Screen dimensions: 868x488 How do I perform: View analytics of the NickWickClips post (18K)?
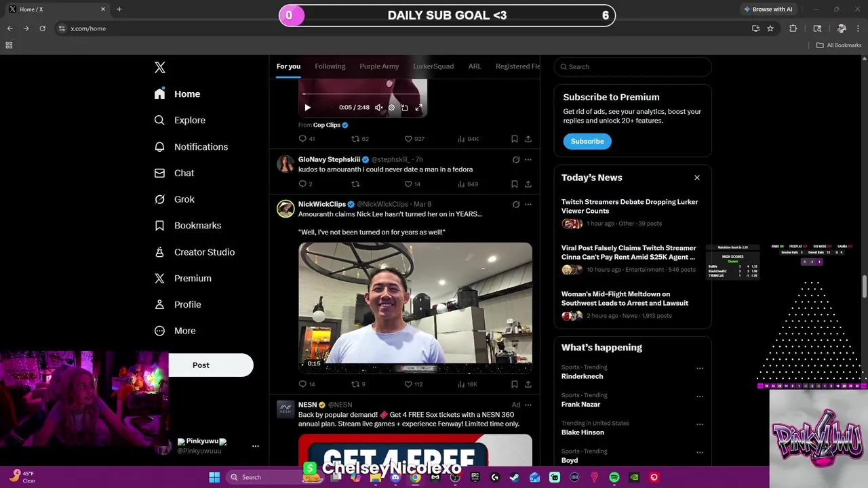tap(467, 384)
